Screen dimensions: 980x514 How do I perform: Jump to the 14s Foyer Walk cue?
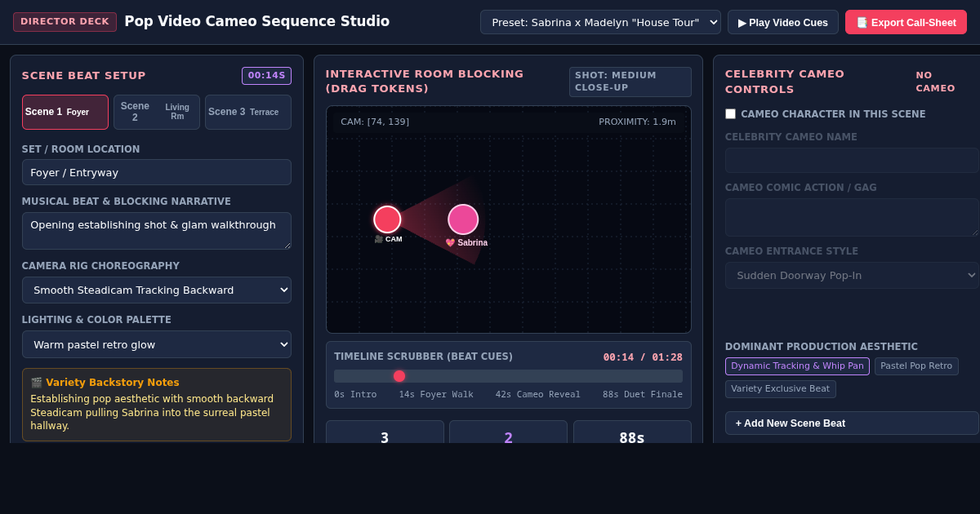click(436, 395)
